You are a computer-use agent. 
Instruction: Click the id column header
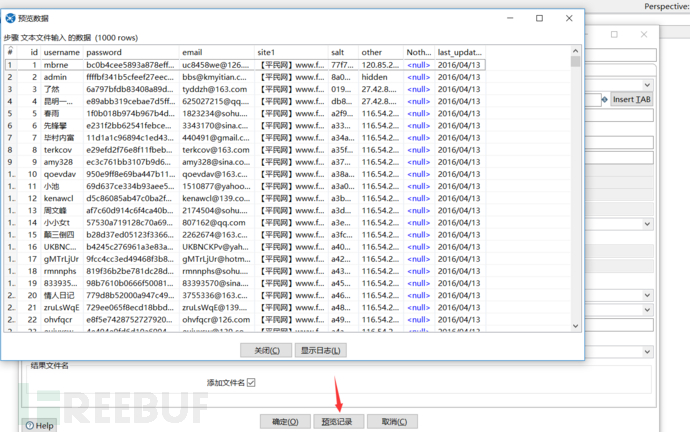[29, 52]
